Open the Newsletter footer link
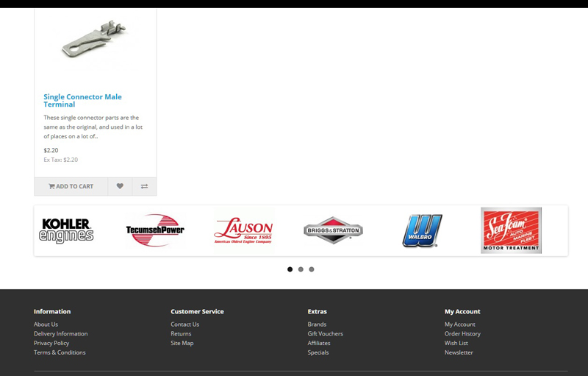The height and width of the screenshot is (376, 588). (459, 352)
